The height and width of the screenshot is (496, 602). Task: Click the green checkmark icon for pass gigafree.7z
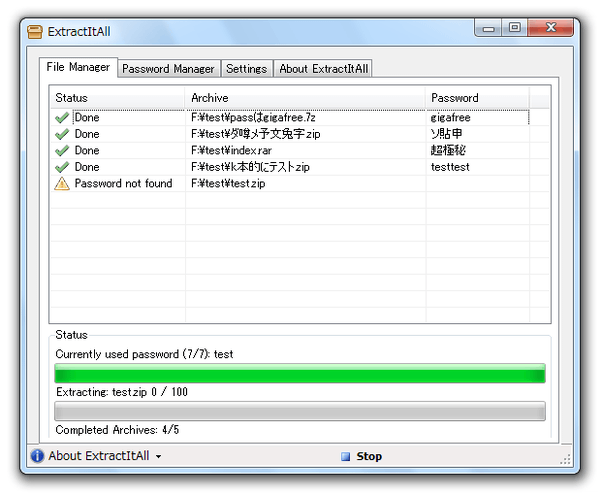[x=62, y=117]
